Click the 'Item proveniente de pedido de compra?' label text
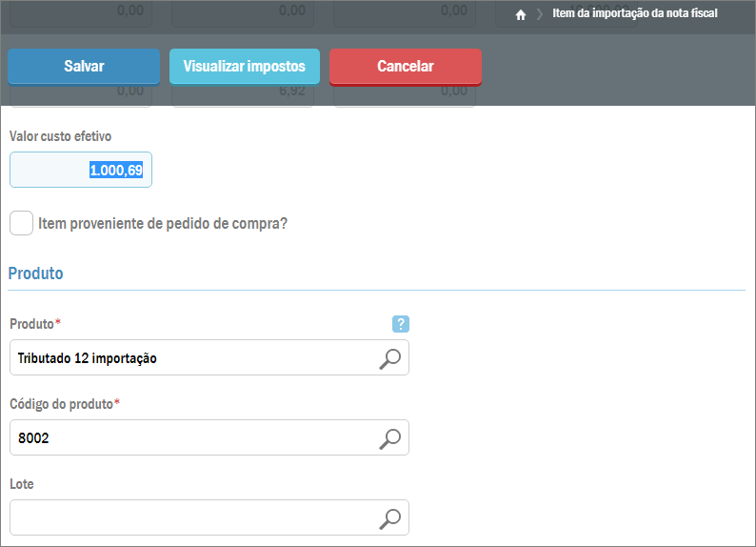This screenshot has height=547, width=756. pos(163,224)
